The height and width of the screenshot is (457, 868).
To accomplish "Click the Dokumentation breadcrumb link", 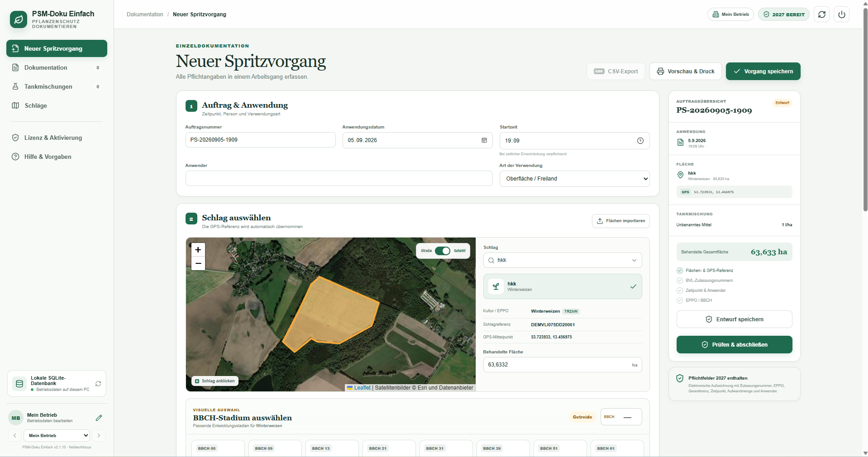I will [x=145, y=14].
